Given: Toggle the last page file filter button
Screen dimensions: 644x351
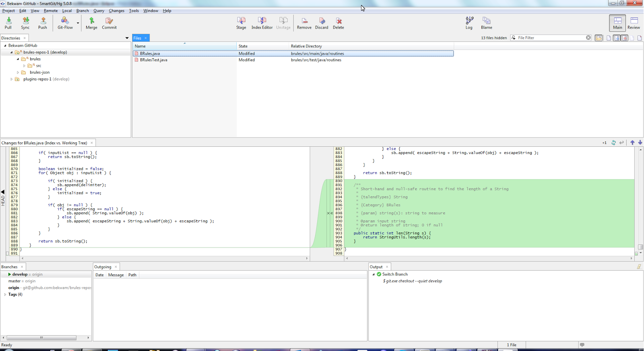Looking at the screenshot, I should click(x=640, y=38).
